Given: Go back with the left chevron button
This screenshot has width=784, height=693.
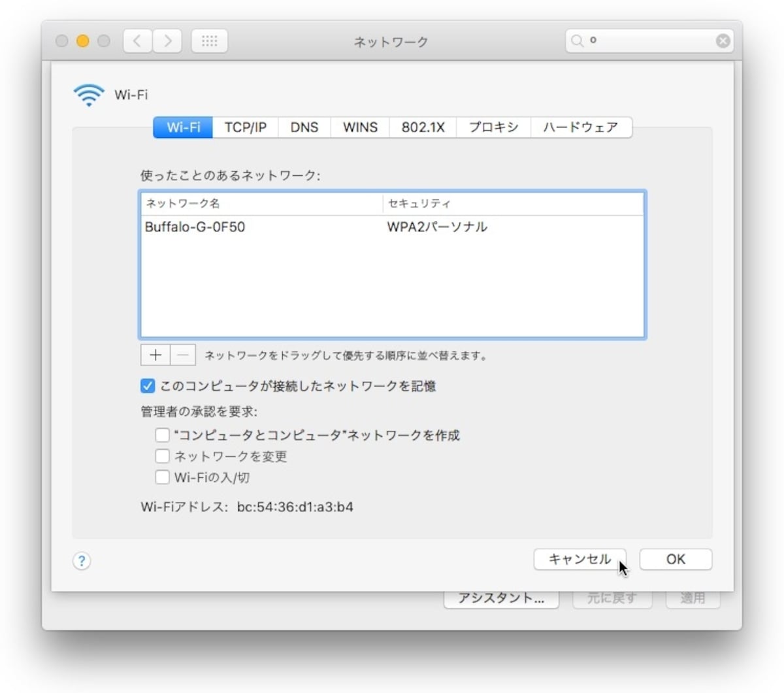Looking at the screenshot, I should 138,41.
